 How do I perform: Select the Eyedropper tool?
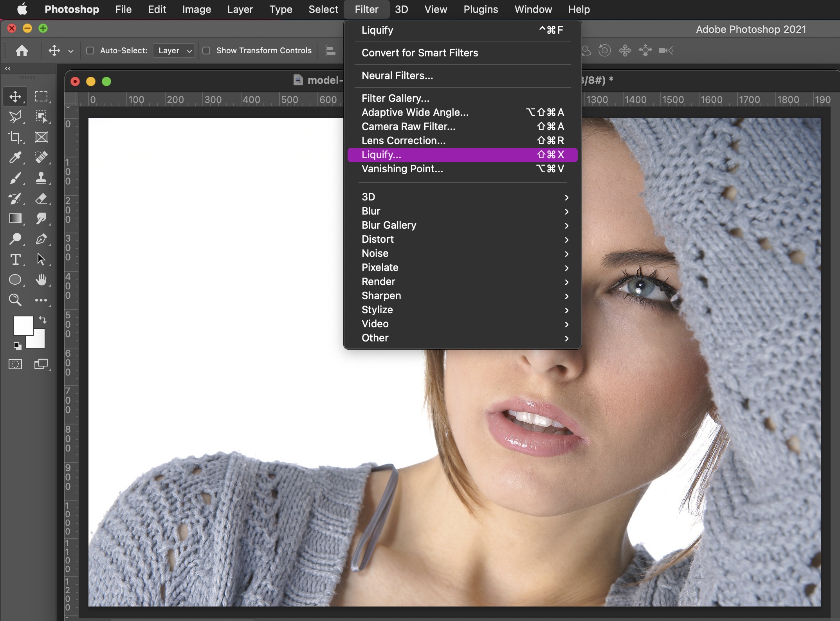15,157
